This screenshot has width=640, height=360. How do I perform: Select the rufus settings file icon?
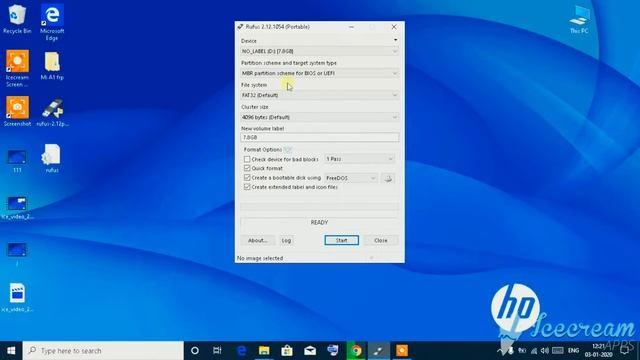(x=52, y=158)
